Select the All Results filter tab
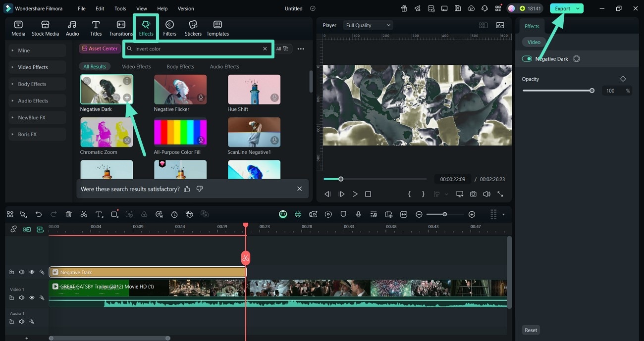644x341 pixels. (95, 66)
